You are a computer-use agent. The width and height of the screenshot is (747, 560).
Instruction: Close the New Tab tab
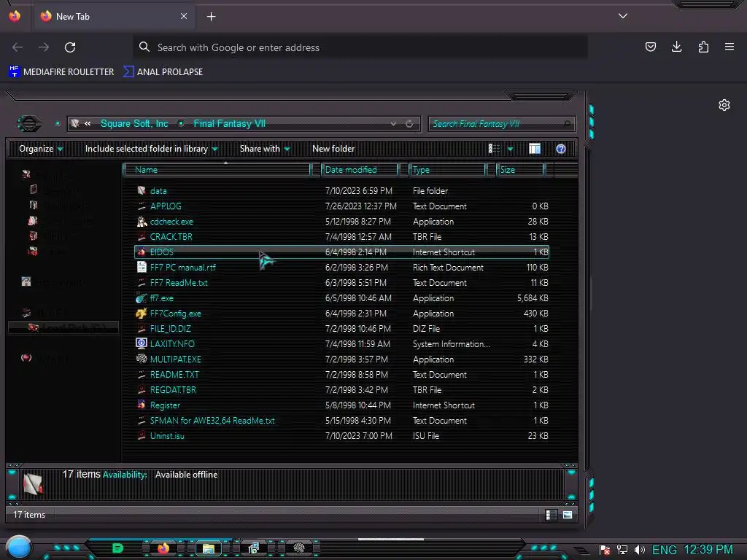click(184, 16)
